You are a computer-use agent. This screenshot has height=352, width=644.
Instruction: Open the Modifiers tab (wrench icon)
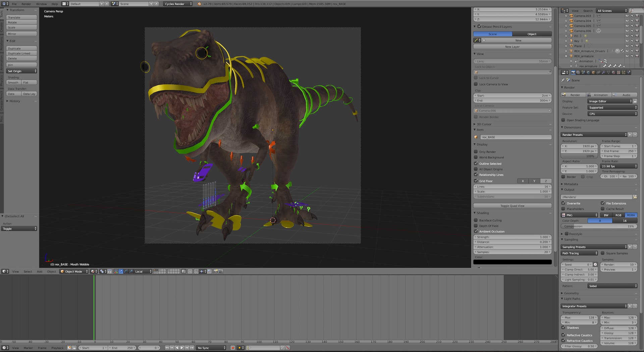(x=603, y=72)
